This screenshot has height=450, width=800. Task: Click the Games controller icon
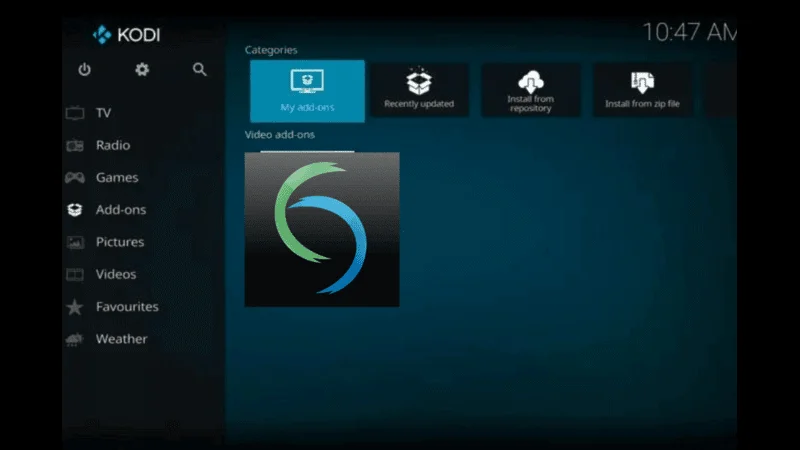click(75, 178)
